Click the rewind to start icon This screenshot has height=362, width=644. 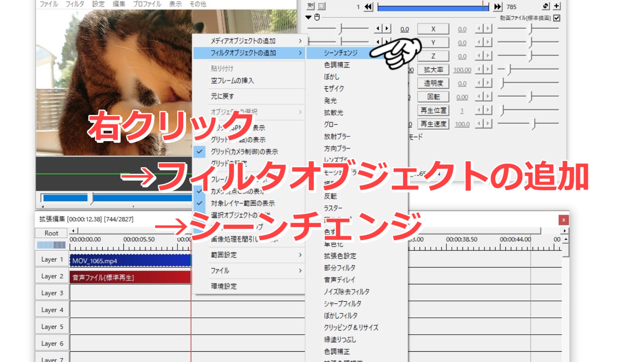click(x=369, y=6)
